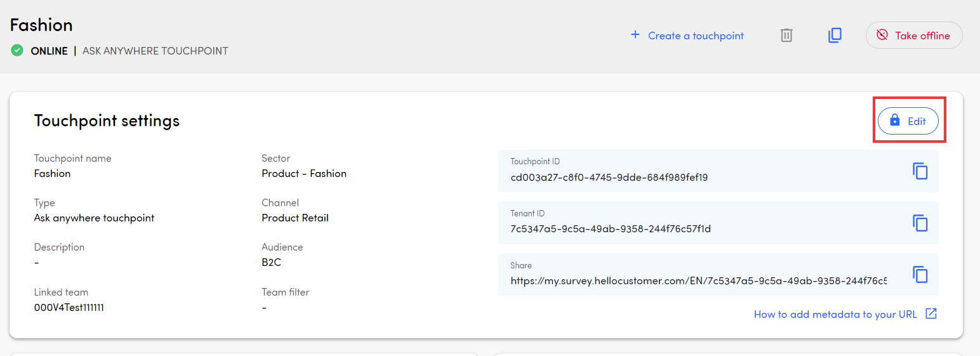Click the Audience value B2C
Image resolution: width=980 pixels, height=356 pixels.
click(x=271, y=263)
